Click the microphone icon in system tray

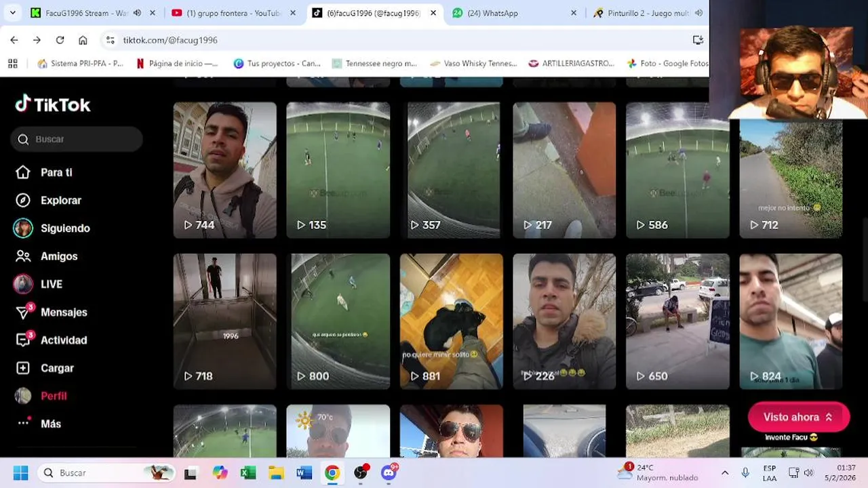pyautogui.click(x=745, y=472)
